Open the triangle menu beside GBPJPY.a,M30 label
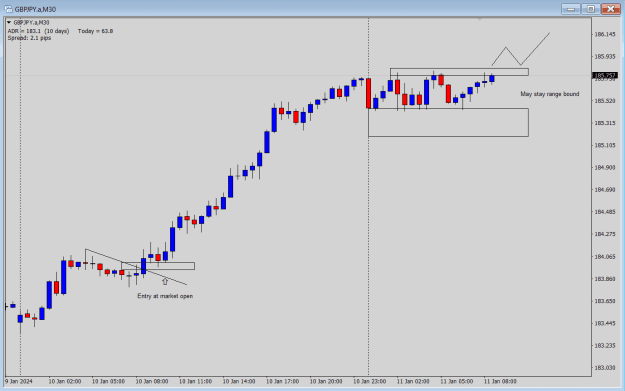This screenshot has width=625, height=391. (x=9, y=23)
